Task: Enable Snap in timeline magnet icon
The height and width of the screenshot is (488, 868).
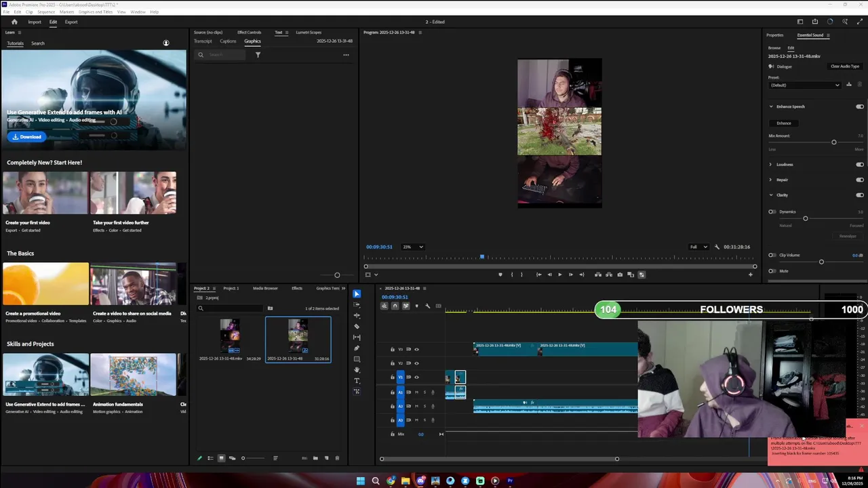Action: pyautogui.click(x=395, y=306)
